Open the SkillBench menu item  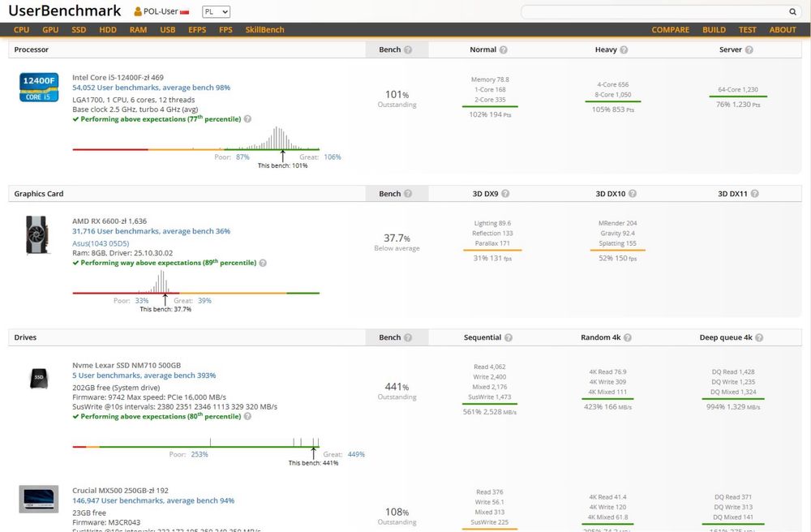click(x=265, y=29)
